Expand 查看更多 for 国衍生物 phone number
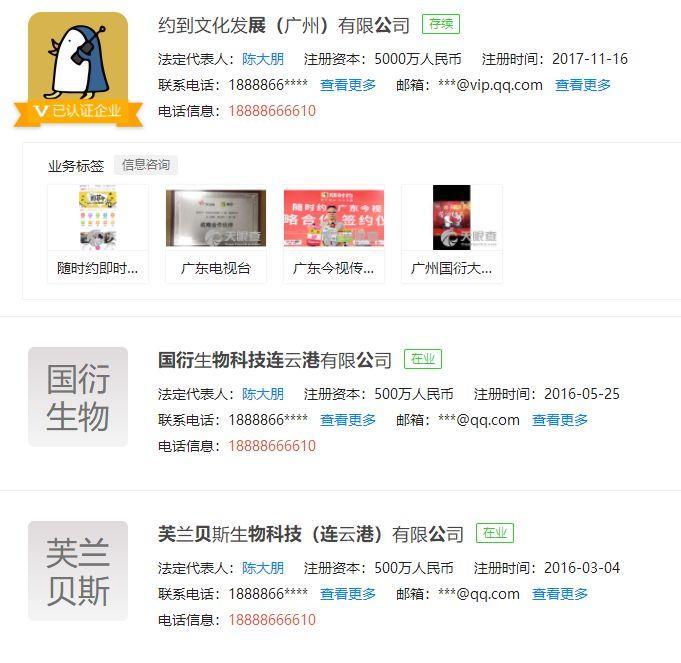 pyautogui.click(x=348, y=420)
